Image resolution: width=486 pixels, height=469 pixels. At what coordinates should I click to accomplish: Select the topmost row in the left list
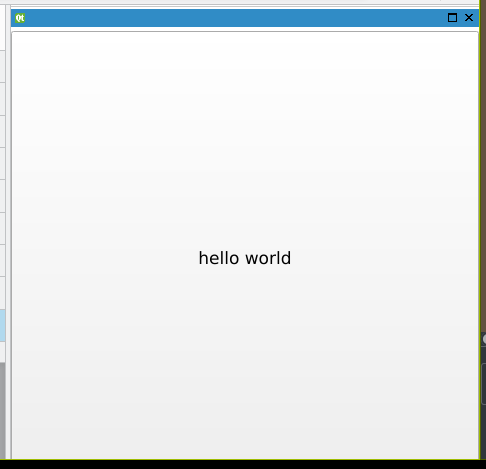click(x=2, y=25)
